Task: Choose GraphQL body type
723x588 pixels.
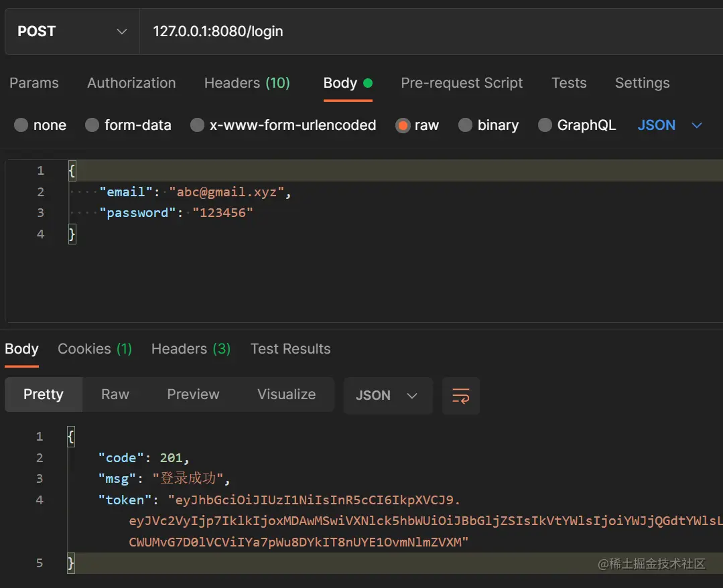Action: click(545, 125)
